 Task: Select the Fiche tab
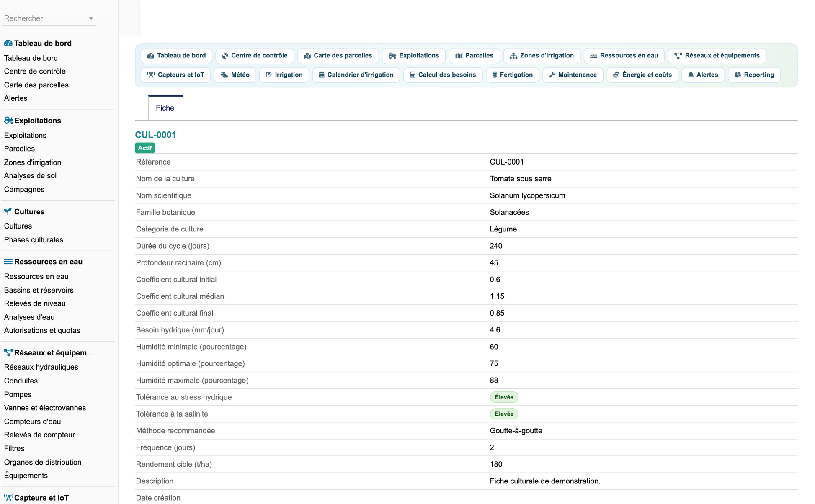(x=165, y=108)
